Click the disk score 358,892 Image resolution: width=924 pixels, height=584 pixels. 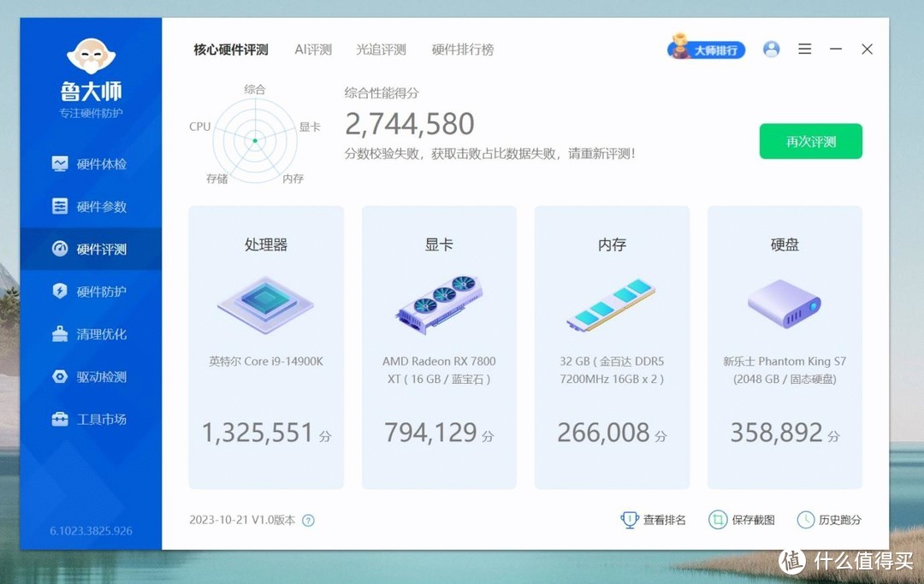pyautogui.click(x=777, y=433)
